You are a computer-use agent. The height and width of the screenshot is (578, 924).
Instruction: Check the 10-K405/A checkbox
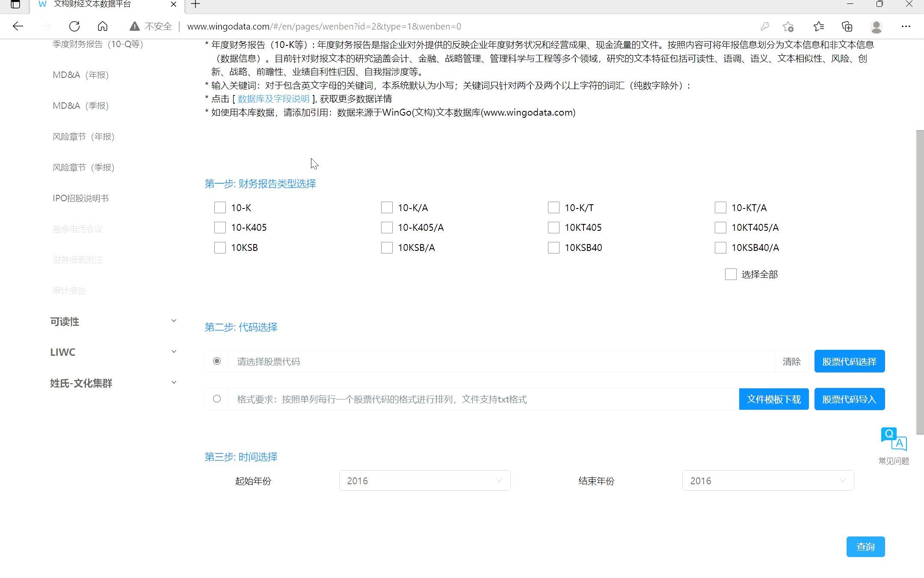[387, 227]
